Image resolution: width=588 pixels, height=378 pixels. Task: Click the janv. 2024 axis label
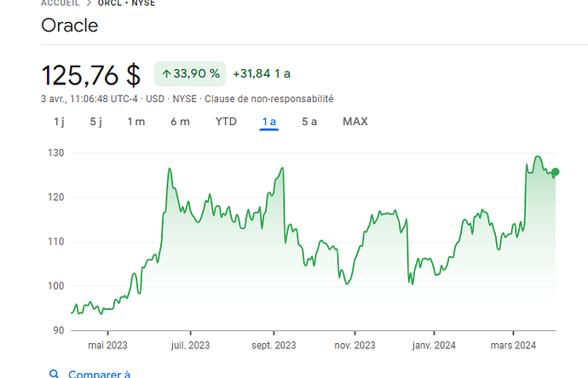tap(434, 346)
